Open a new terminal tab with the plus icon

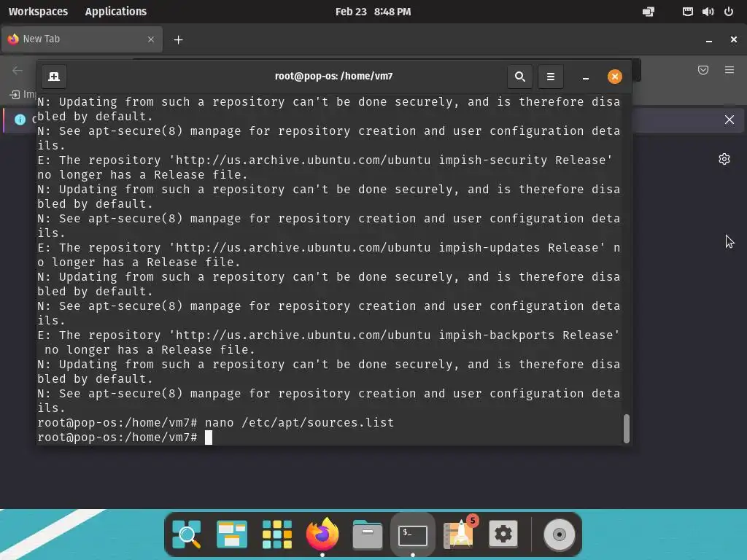pyautogui.click(x=54, y=77)
